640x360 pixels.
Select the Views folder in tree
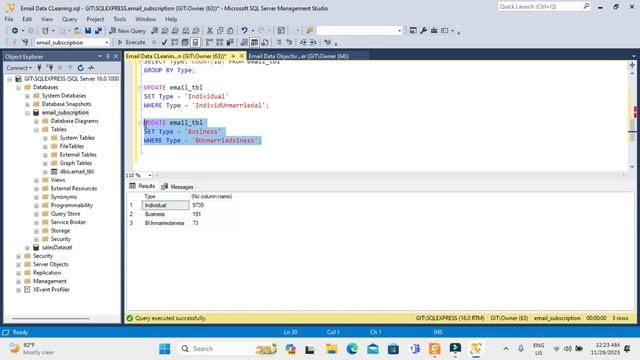coord(58,180)
